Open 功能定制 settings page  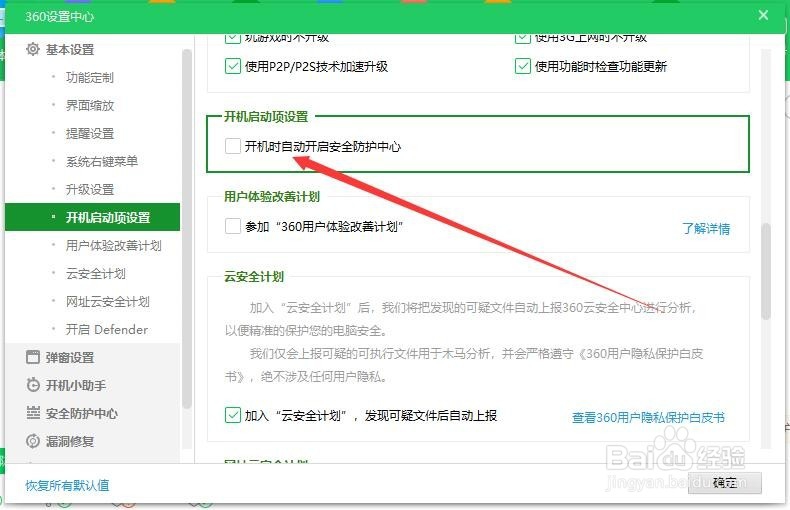[90, 78]
